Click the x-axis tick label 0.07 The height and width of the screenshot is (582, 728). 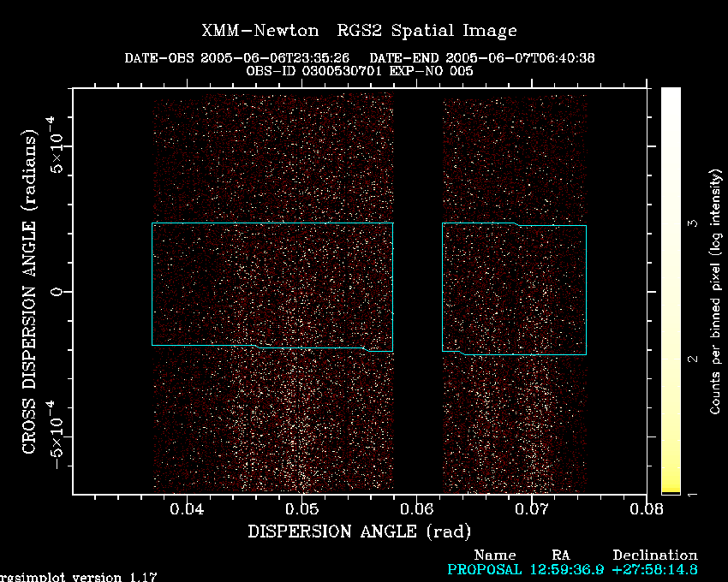point(532,509)
